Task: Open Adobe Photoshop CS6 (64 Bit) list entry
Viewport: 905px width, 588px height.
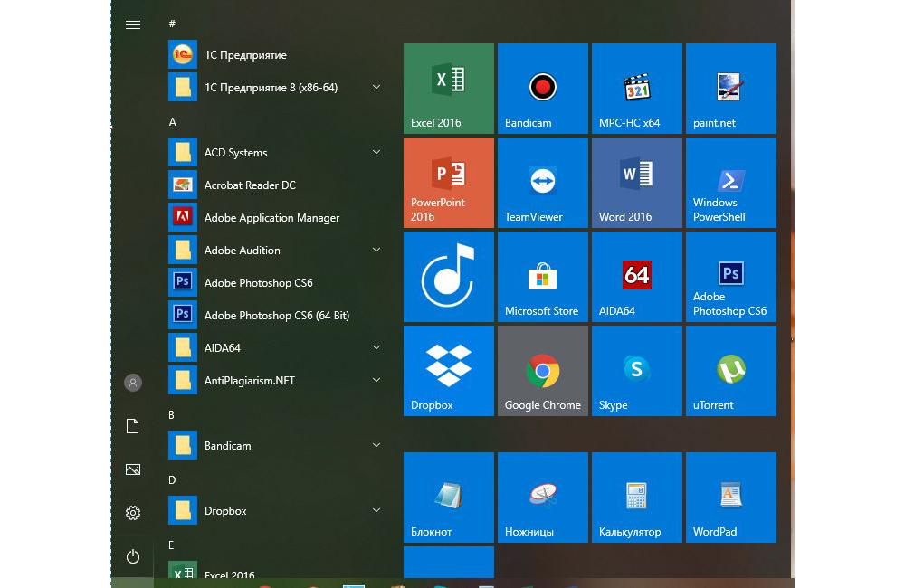Action: (x=276, y=316)
